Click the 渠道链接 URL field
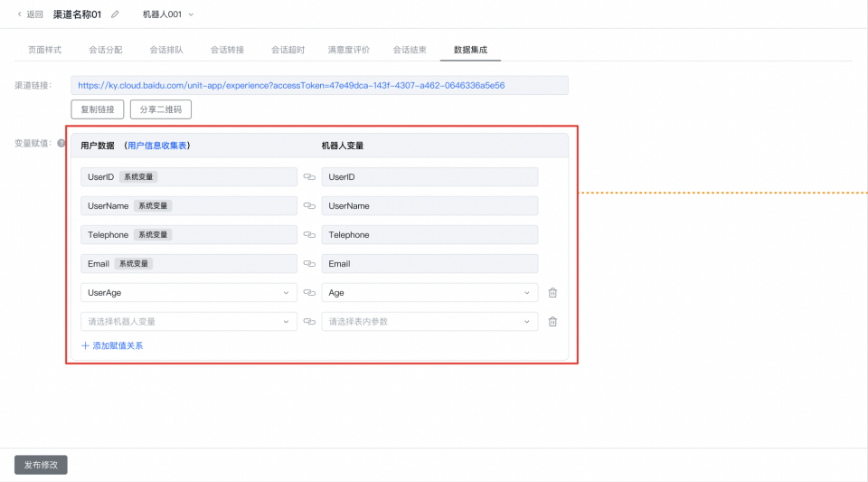Screen dimensions: 868x482 319,85
